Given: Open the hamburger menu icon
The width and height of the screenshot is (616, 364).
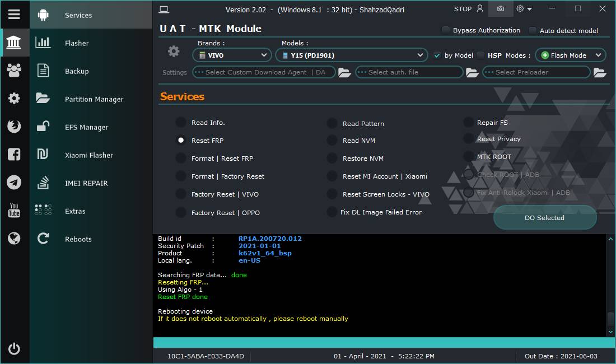Looking at the screenshot, I should pyautogui.click(x=14, y=15).
